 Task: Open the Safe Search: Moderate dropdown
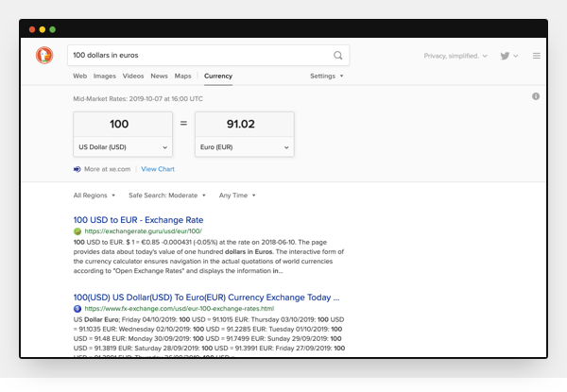pos(167,196)
